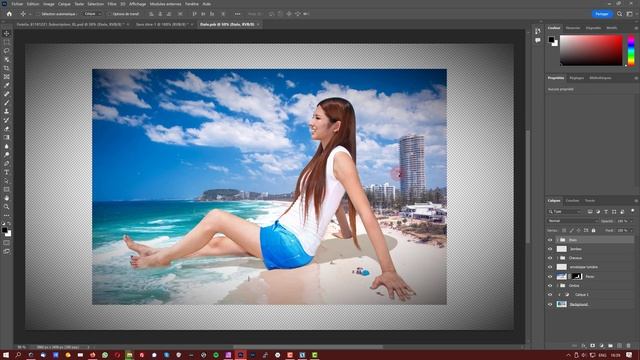Open the Windows Start button

6,355
